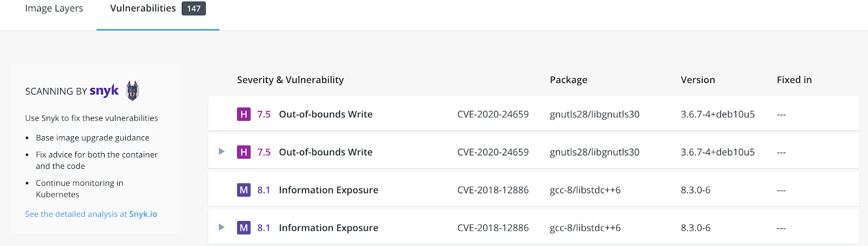The image size is (868, 246).
Task: Click the 147 vulnerabilities count badge
Action: point(194,9)
